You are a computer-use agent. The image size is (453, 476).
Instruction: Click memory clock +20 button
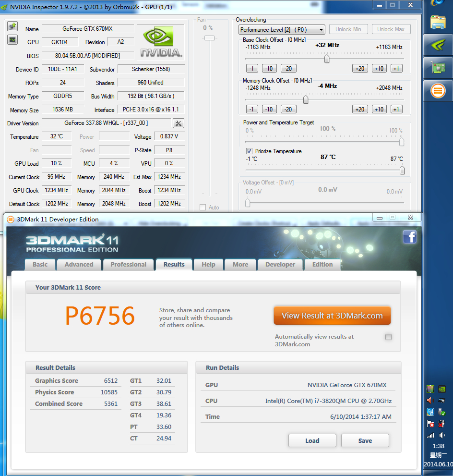click(360, 110)
